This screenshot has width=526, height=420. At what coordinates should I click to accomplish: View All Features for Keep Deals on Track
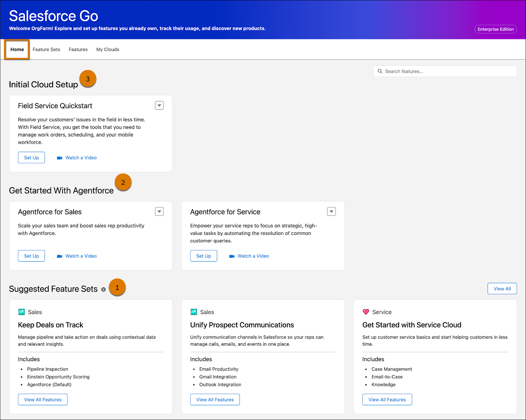click(43, 400)
